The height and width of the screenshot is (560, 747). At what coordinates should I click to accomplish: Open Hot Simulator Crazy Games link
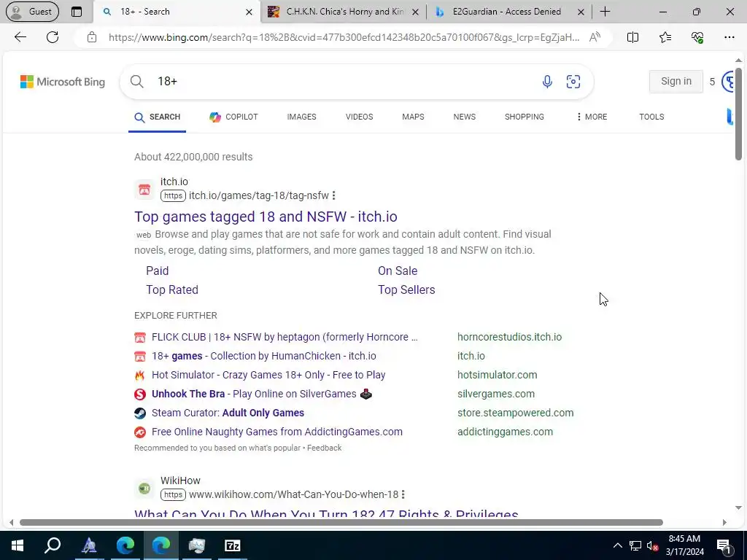[x=268, y=375]
